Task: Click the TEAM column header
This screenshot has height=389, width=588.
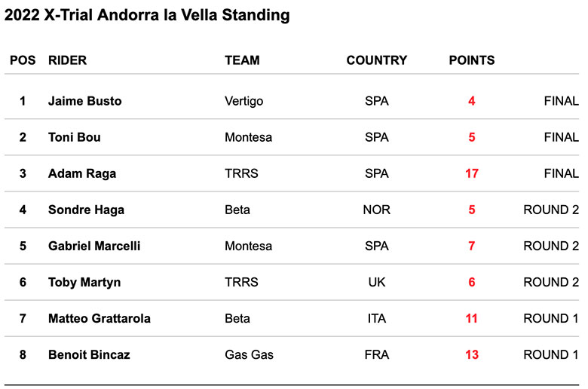Action: [x=242, y=60]
